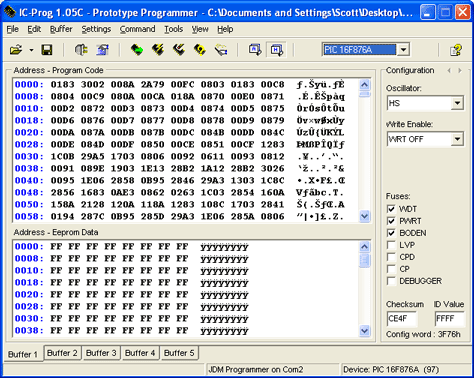Switch to Hex view icon
Screen dimensions: 474x378
[x=277, y=50]
